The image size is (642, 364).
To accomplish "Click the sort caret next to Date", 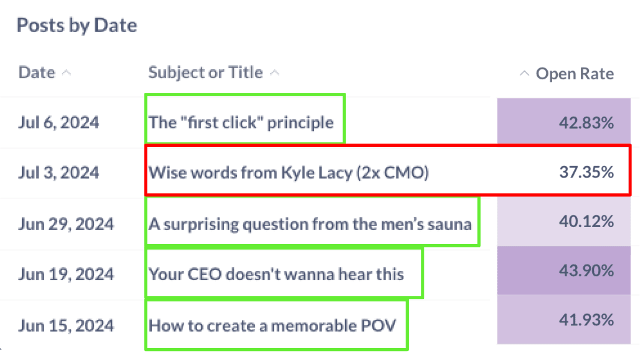I will [66, 73].
